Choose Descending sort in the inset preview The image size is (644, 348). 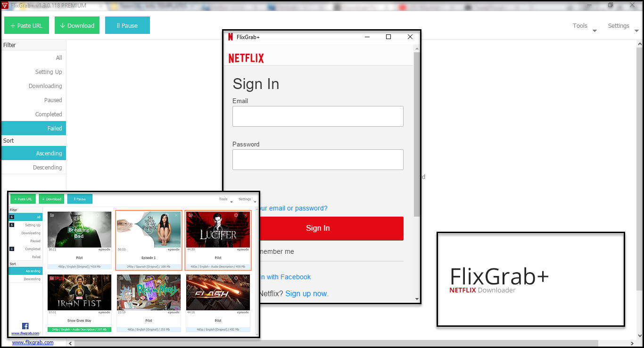click(x=25, y=279)
